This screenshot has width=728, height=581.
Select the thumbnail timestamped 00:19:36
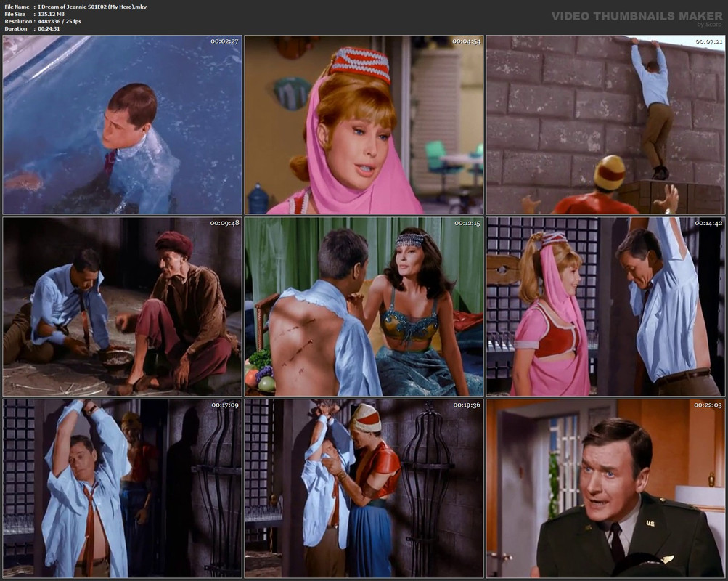click(364, 488)
